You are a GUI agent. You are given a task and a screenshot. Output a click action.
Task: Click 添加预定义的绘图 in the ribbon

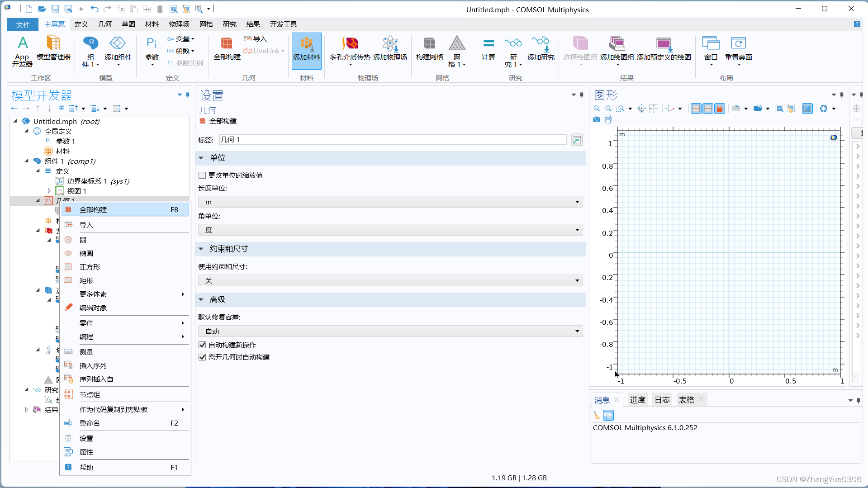coord(664,48)
